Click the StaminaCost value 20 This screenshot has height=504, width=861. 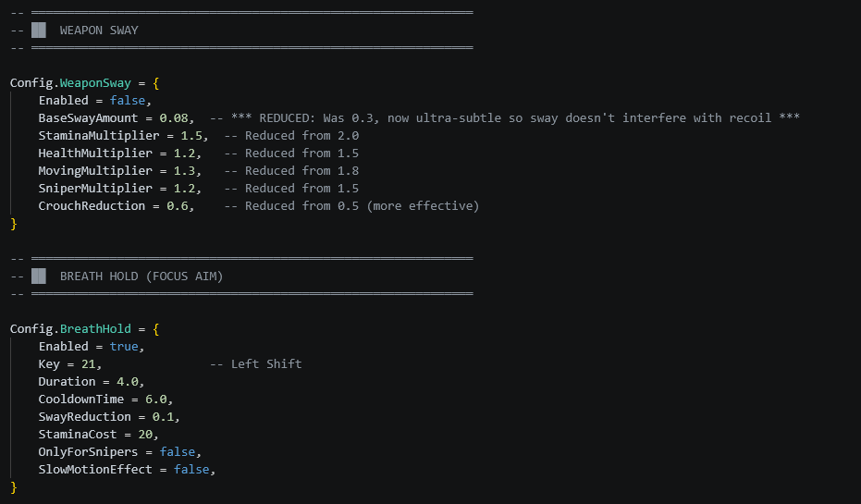point(145,435)
